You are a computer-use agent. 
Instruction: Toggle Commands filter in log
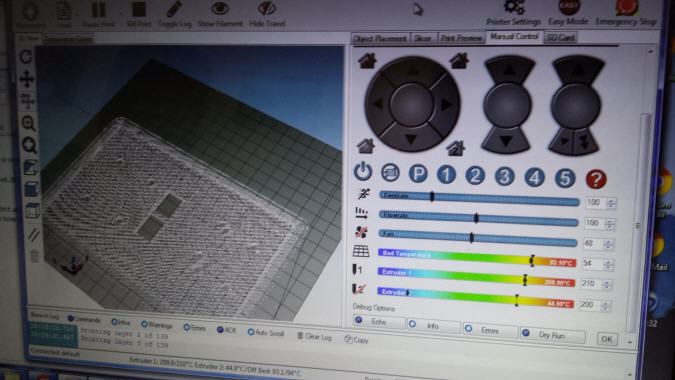click(x=84, y=319)
